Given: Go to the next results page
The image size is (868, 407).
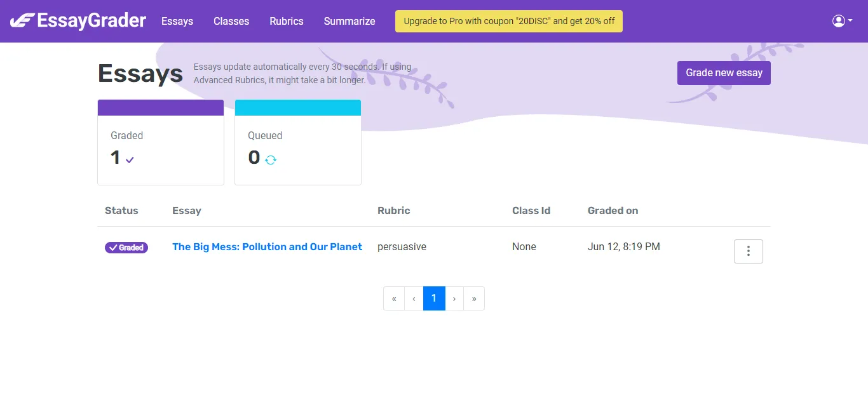Looking at the screenshot, I should (454, 298).
